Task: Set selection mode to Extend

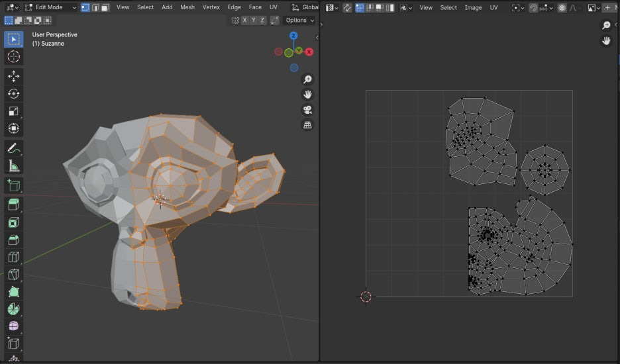Action: [x=18, y=20]
